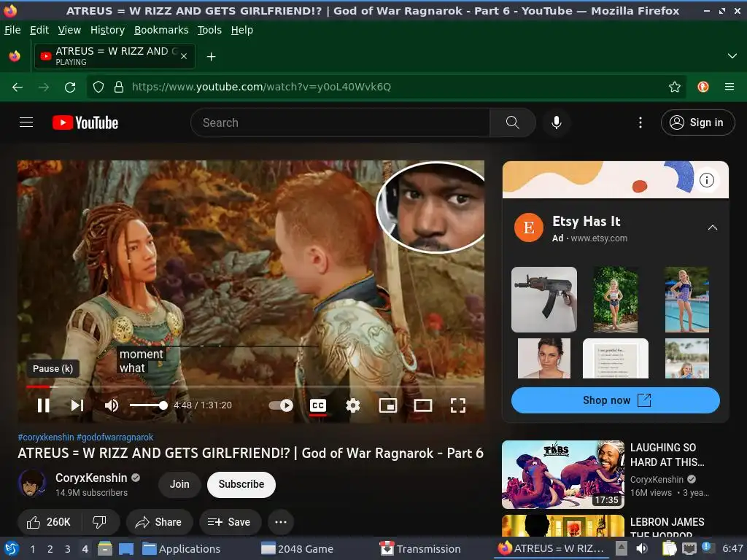
Task: Open Firefox File menu
Action: pyautogui.click(x=12, y=30)
